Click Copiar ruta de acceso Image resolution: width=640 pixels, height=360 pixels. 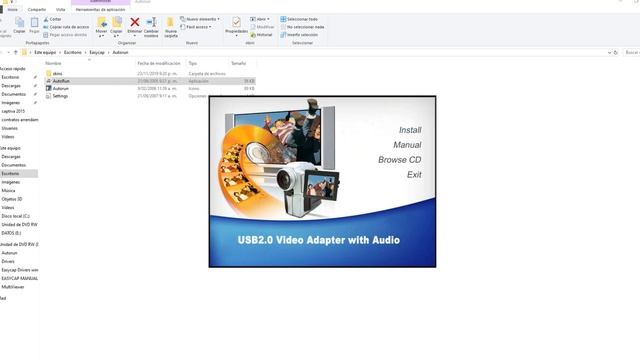point(66,27)
